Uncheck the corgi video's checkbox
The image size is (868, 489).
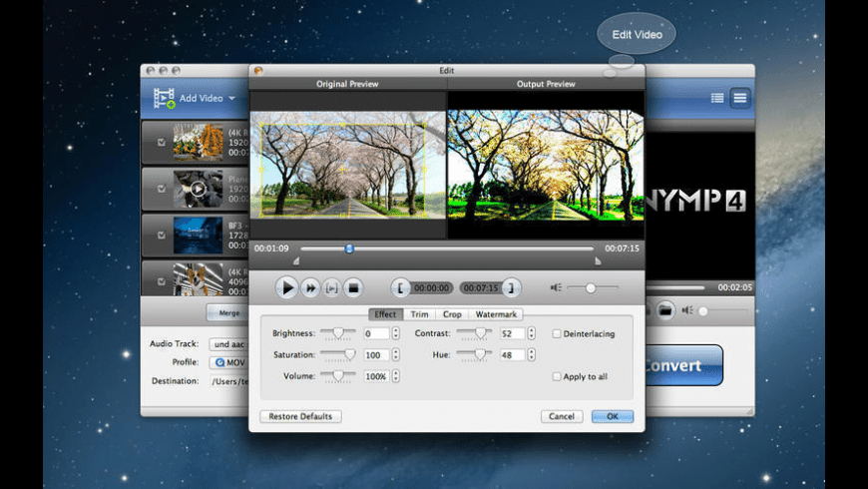161,281
